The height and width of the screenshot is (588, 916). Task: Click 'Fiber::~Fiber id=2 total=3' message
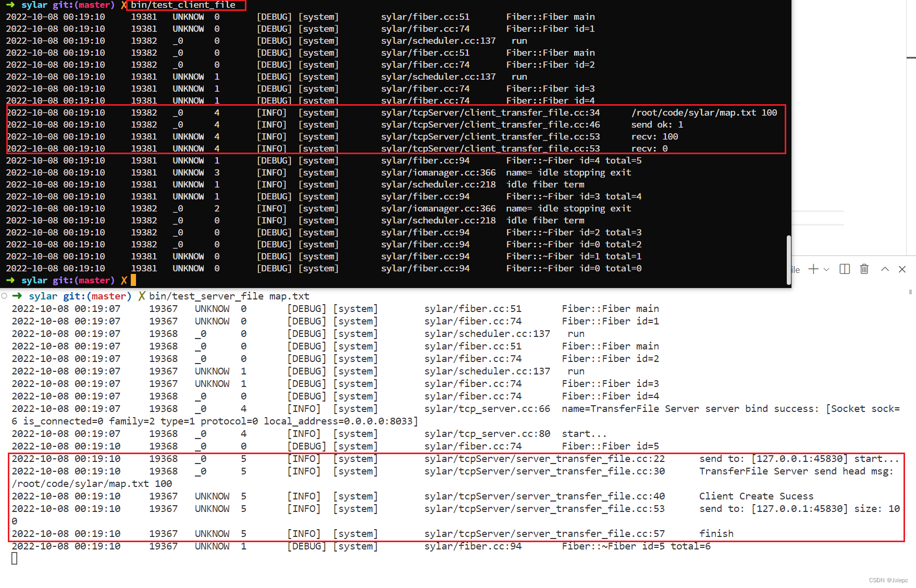coord(574,232)
